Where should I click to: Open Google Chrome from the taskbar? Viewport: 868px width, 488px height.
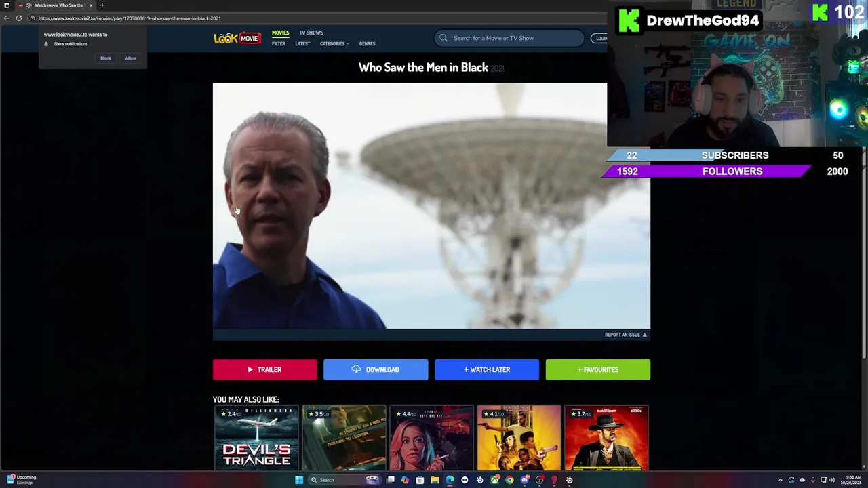point(509,480)
